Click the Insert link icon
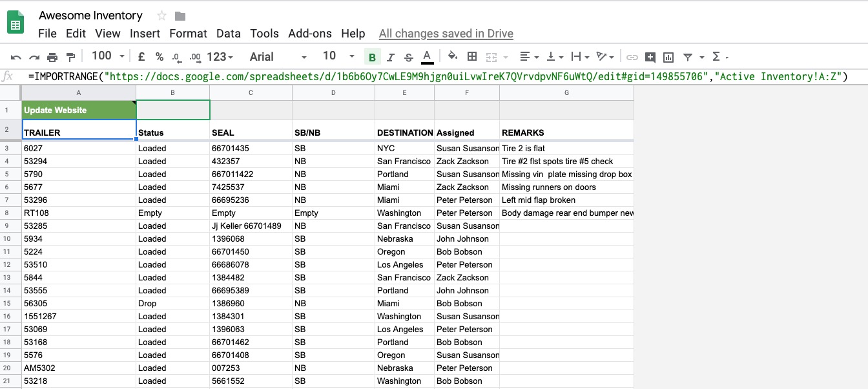 coord(632,57)
